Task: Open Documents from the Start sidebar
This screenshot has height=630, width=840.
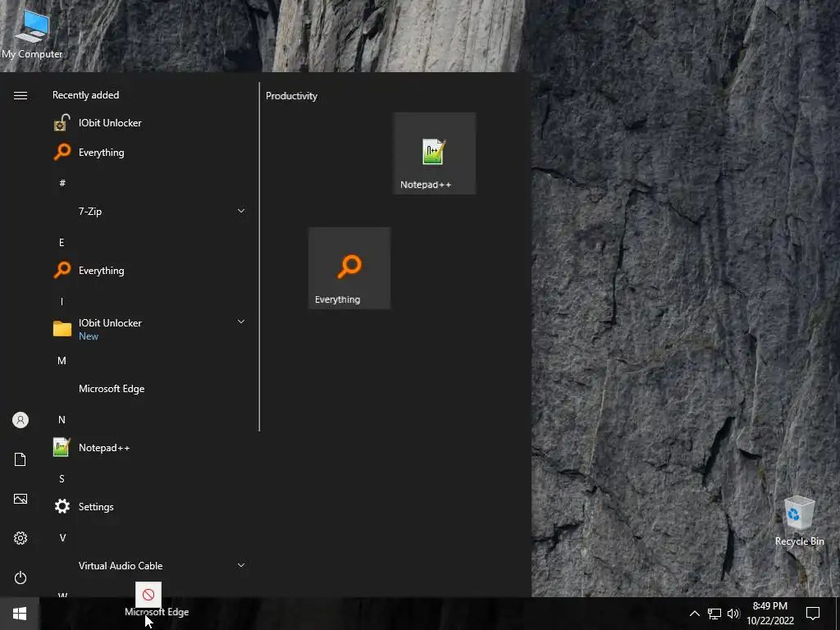Action: click(x=21, y=459)
